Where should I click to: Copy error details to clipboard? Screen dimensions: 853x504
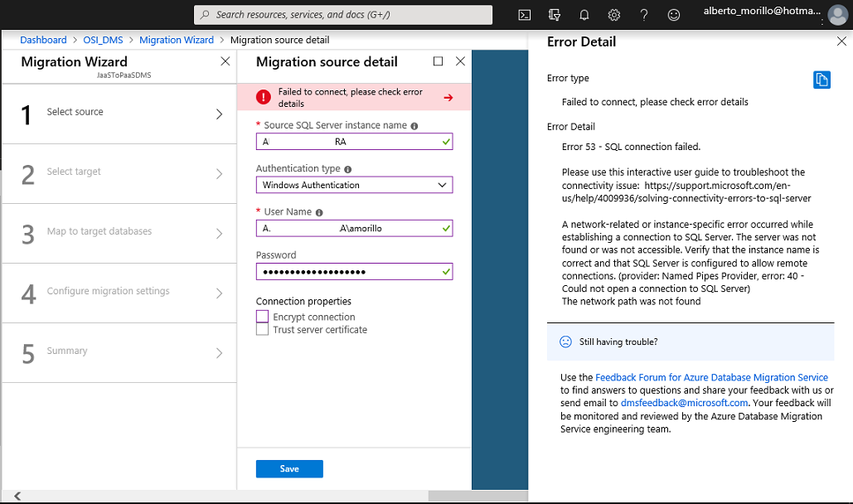tap(822, 80)
